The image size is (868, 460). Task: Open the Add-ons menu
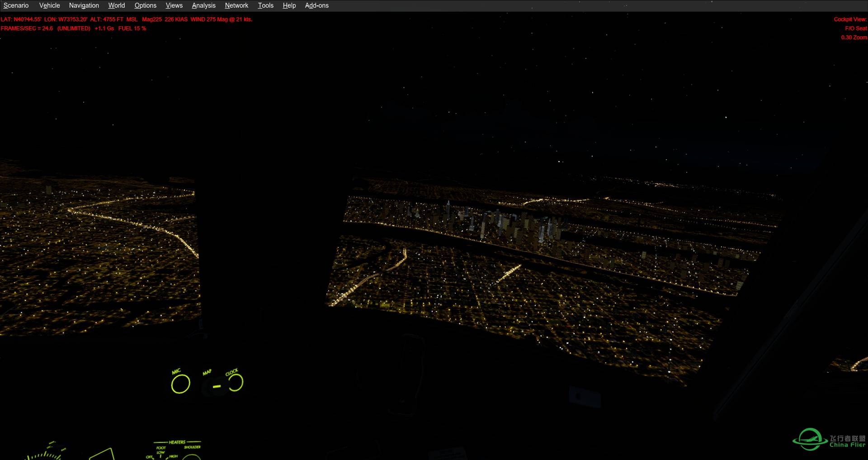pos(316,5)
